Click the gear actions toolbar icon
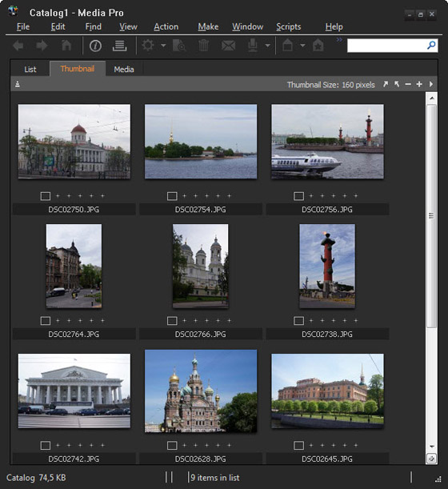 (x=148, y=46)
